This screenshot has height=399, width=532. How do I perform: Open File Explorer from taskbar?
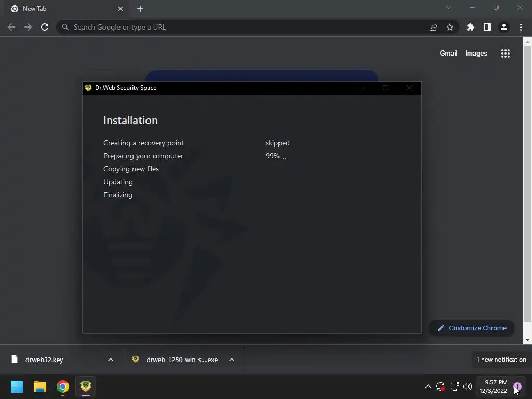(39, 387)
